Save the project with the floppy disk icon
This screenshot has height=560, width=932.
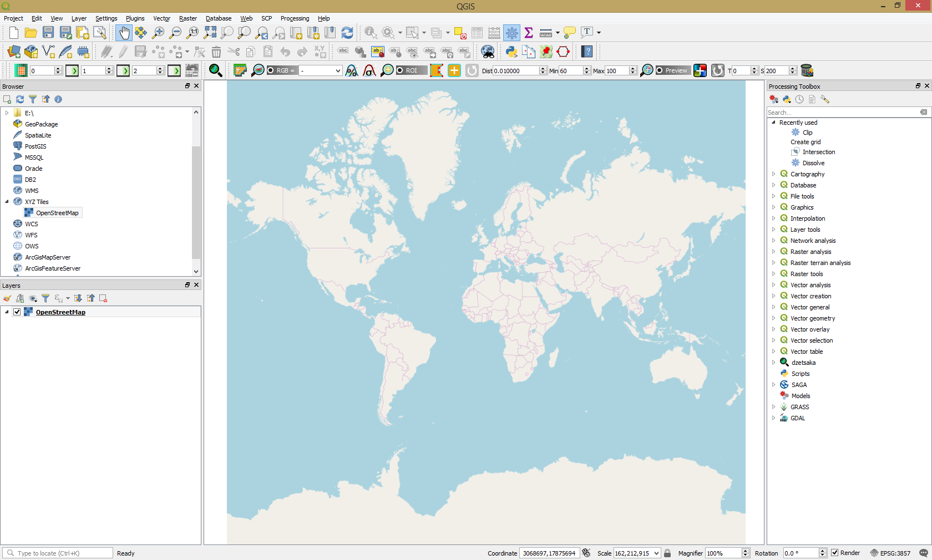[x=48, y=33]
